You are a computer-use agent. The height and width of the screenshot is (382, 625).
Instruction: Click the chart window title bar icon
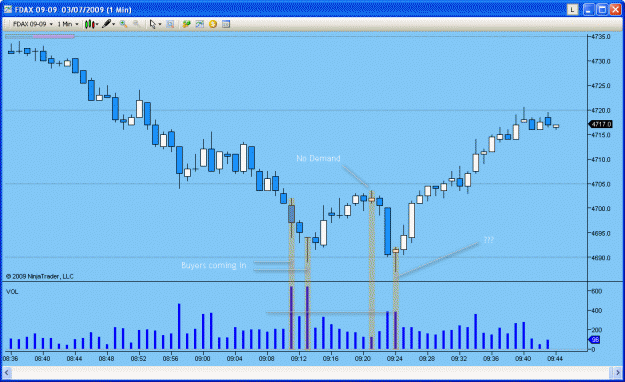click(8, 9)
